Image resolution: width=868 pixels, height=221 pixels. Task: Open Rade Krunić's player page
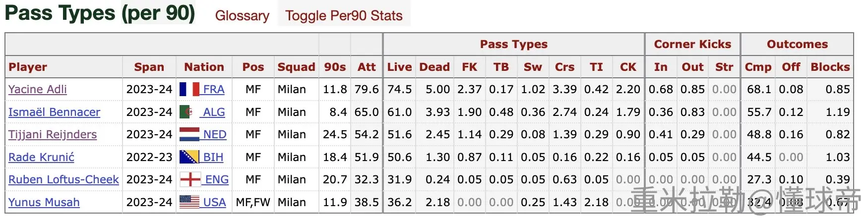(41, 157)
